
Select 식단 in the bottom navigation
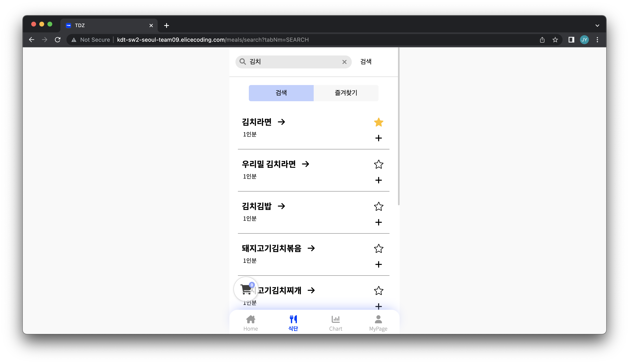coord(293,323)
